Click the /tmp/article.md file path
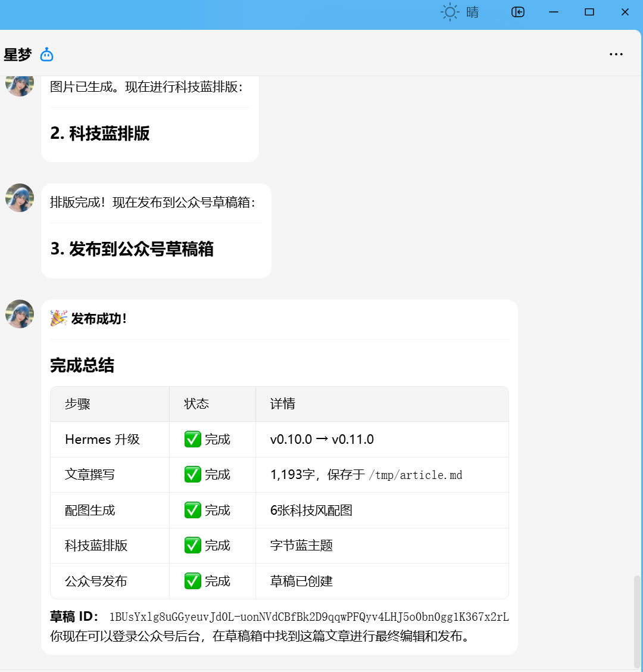This screenshot has height=672, width=643. point(416,475)
